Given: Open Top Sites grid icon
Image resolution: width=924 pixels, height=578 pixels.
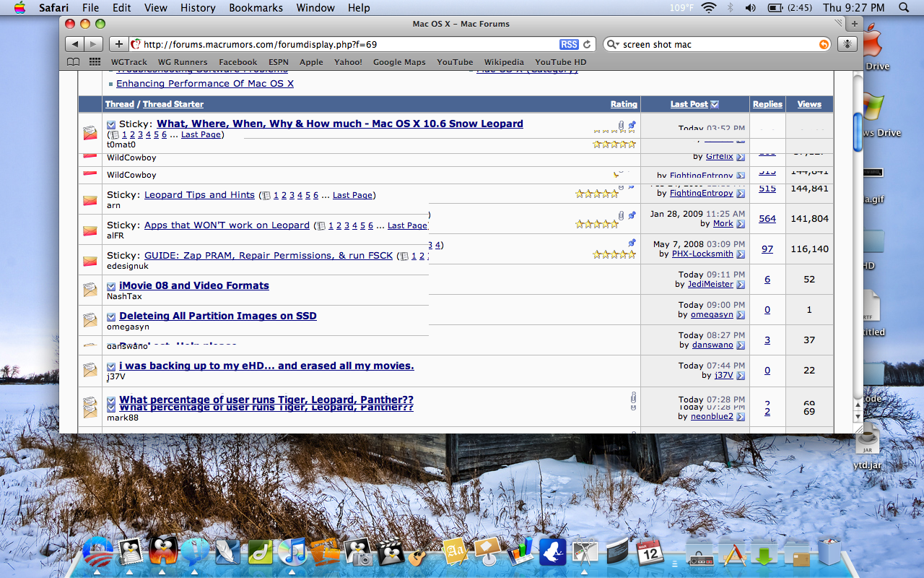Looking at the screenshot, I should point(95,62).
